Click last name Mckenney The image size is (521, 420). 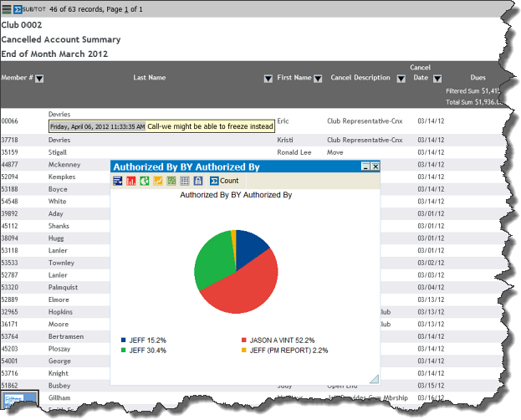64,165
